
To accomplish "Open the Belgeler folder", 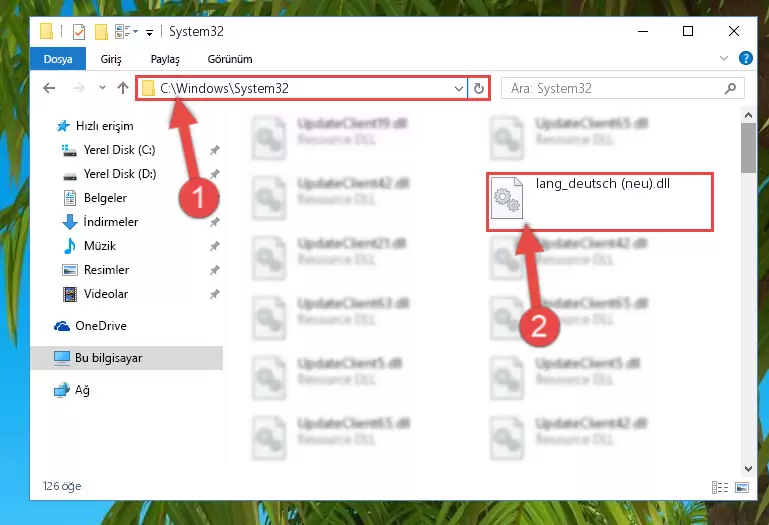I will coord(105,198).
